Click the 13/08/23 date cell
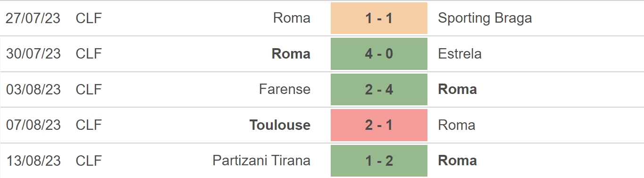 [33, 161]
